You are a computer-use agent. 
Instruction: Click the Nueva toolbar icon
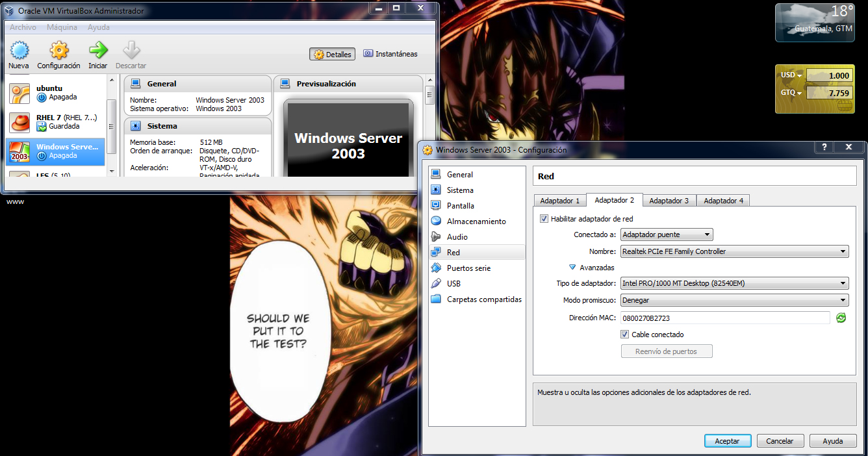pyautogui.click(x=19, y=51)
